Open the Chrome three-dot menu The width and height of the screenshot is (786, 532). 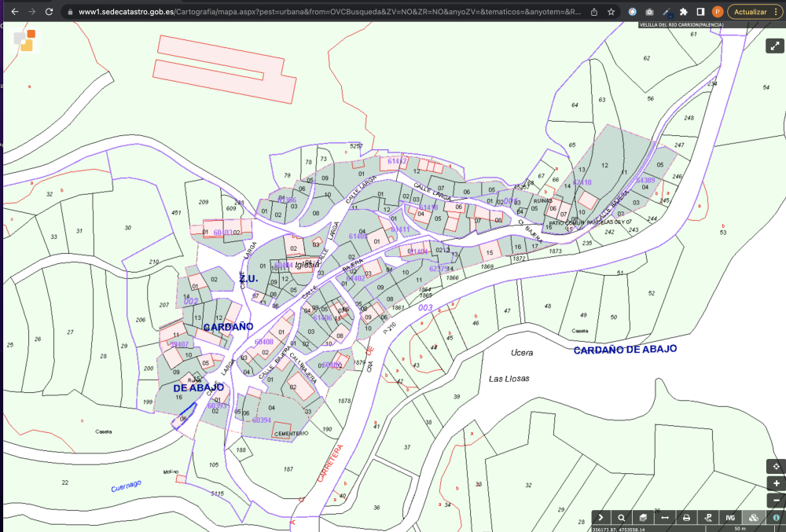(777, 12)
